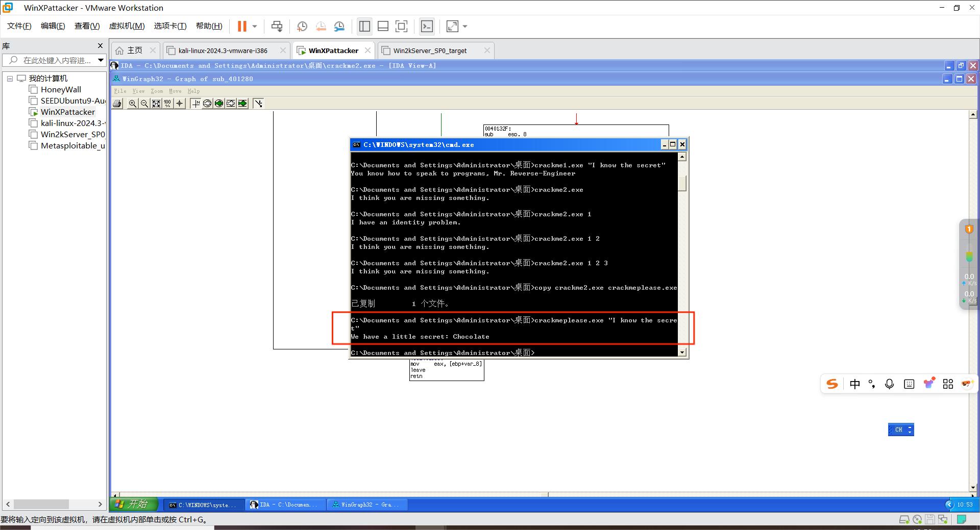Open the stretch display dropdown arrow

[465, 27]
